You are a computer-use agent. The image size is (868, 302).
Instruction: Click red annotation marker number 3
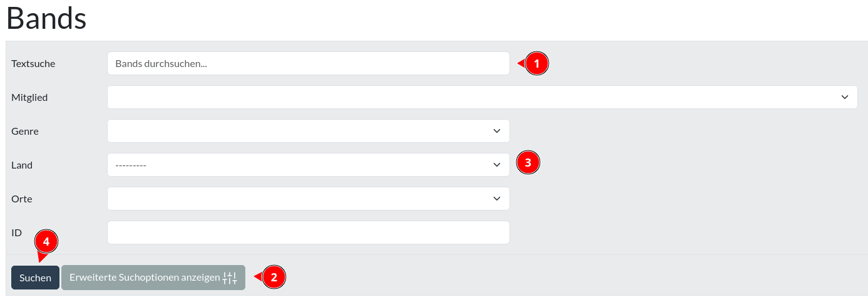[528, 163]
